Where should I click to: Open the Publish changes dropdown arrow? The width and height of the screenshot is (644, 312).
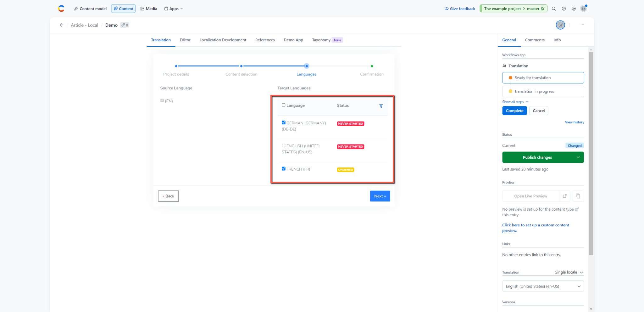(578, 157)
